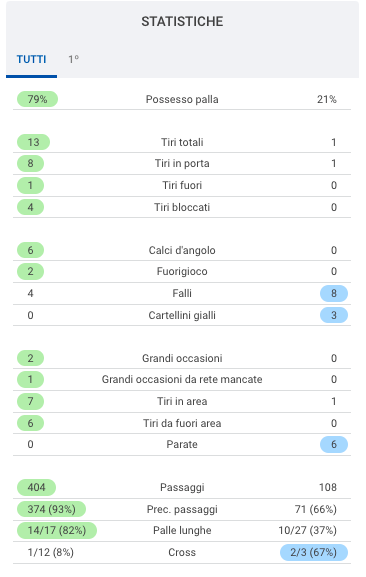Click the Grandi occasioni da rete mancate label

(182, 379)
